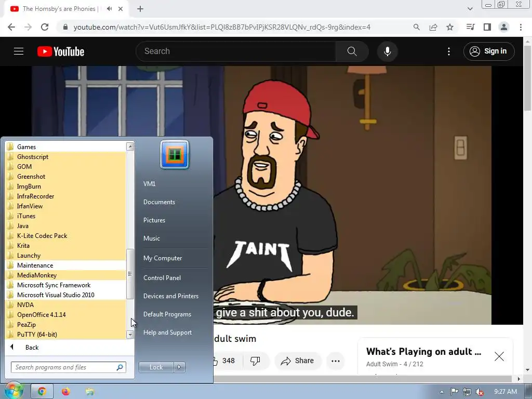Expand the Greenshot folder
This screenshot has height=399, width=532.
[x=66, y=177]
